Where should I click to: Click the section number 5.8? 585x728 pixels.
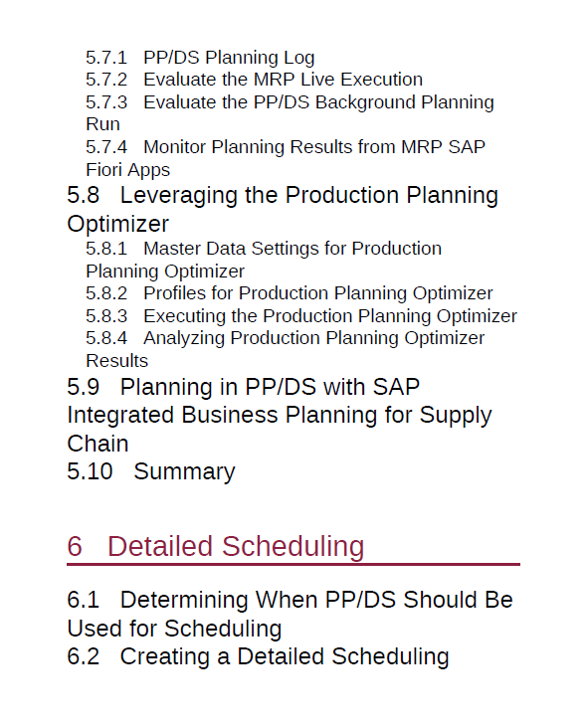[84, 195]
